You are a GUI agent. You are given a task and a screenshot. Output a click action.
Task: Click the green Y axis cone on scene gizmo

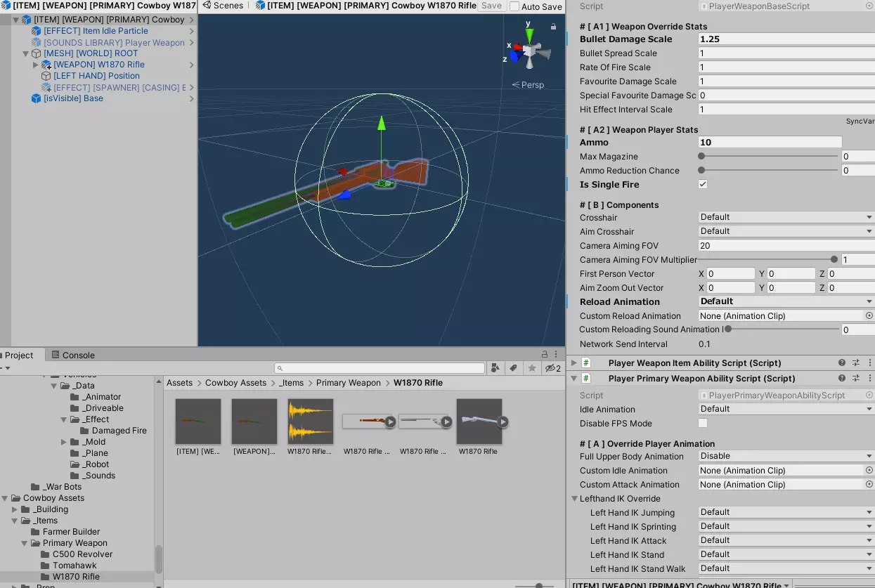click(x=529, y=34)
